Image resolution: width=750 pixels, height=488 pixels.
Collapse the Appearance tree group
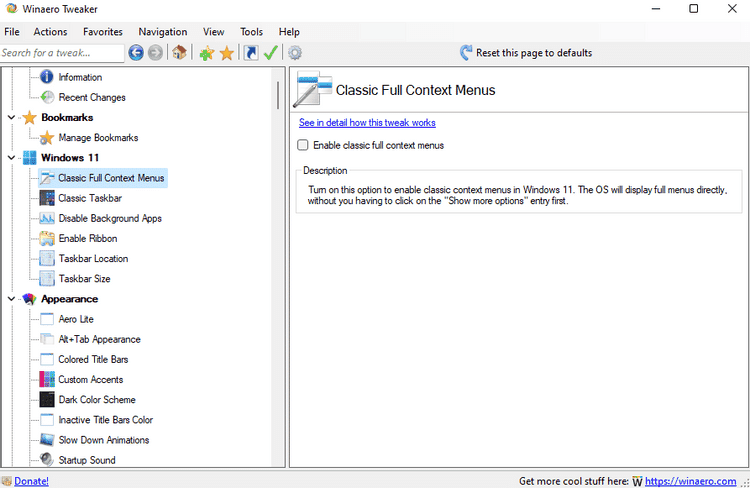pos(11,299)
